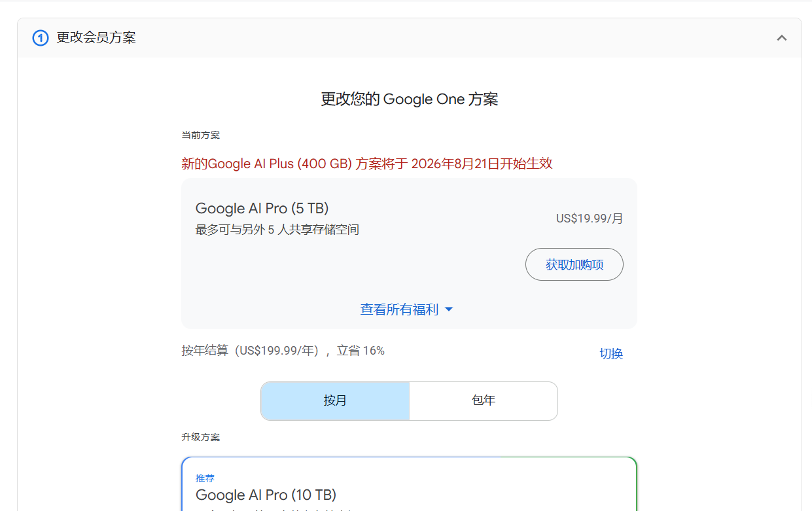Click the 最多可与另外 5 人共享存储空间 description
Viewport: 812px width, 511px height.
pyautogui.click(x=277, y=230)
